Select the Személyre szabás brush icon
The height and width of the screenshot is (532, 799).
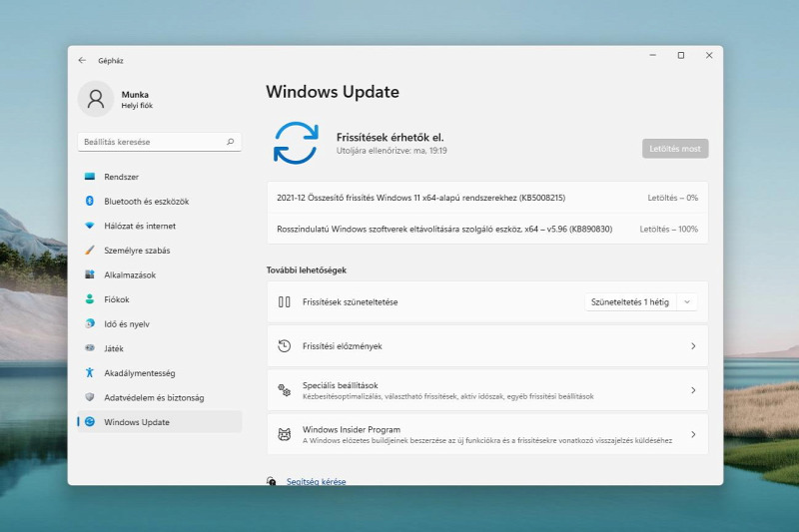[90, 250]
